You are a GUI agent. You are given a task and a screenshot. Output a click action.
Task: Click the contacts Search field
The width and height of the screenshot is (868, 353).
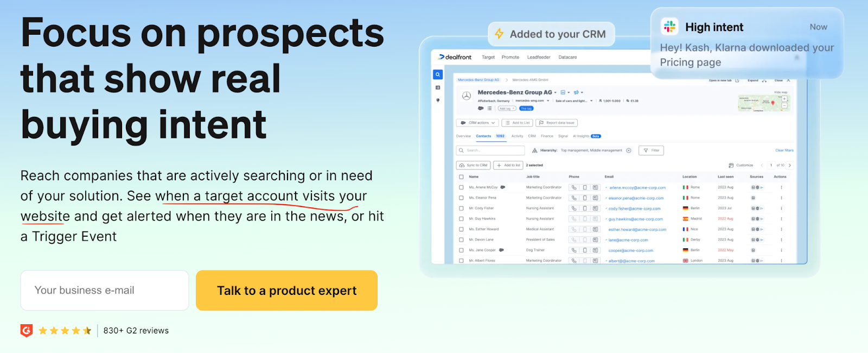[x=490, y=150]
